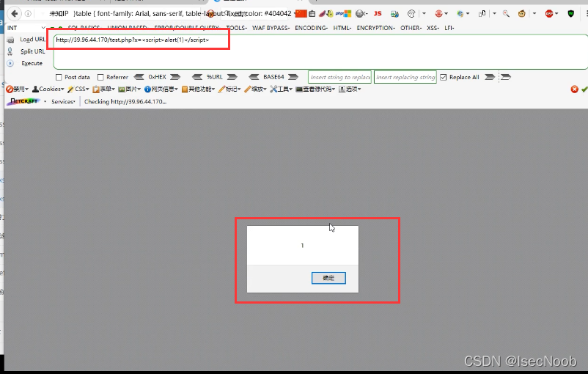This screenshot has height=374, width=588.
Task: Open the CSS dropdown menu
Action: pyautogui.click(x=78, y=89)
